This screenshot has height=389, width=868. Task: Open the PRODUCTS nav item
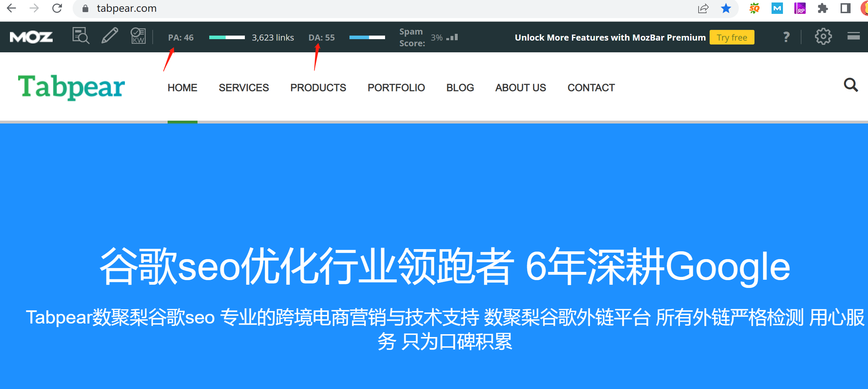tap(318, 88)
